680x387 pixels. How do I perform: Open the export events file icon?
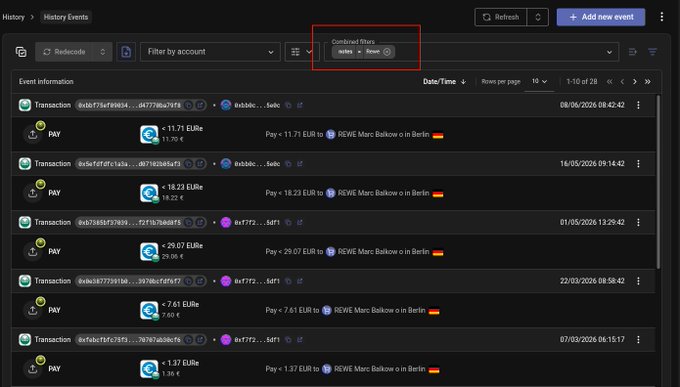(x=126, y=52)
